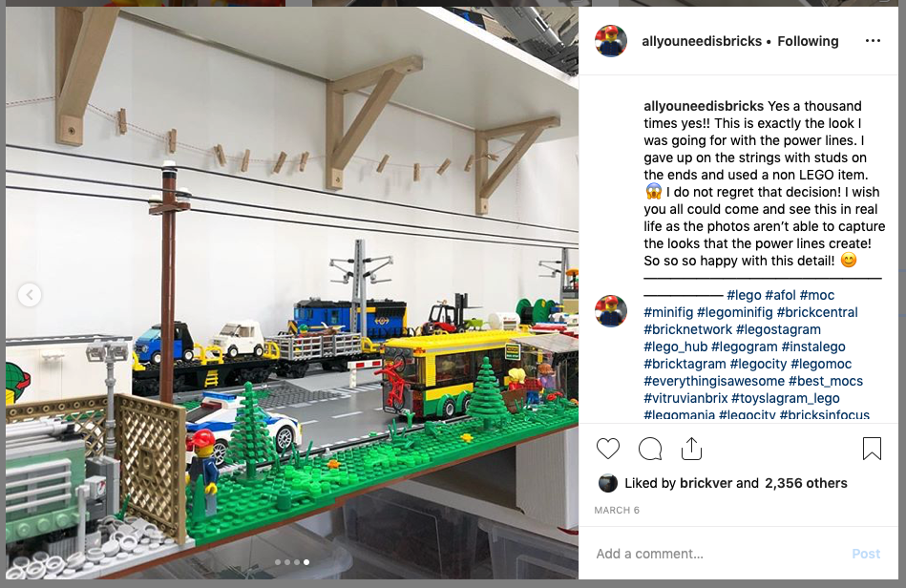Go to the previous photo with left arrow
Screen dimensions: 906x588
30,295
